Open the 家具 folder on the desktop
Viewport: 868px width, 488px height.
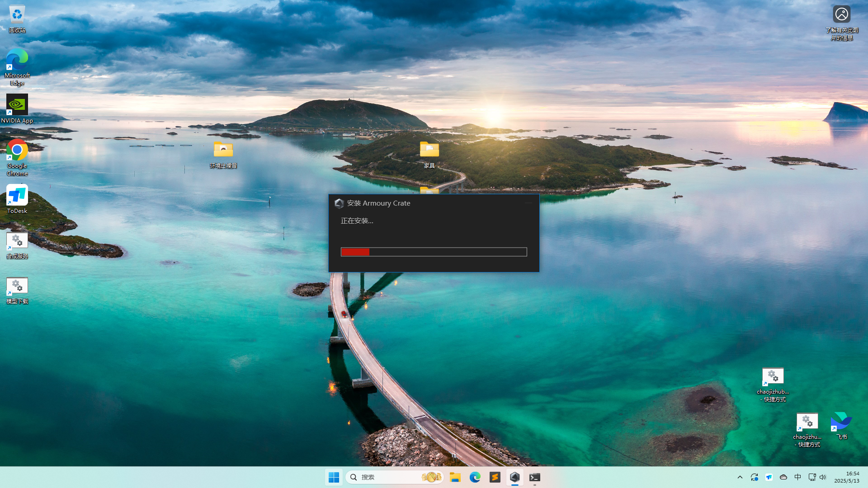point(429,150)
